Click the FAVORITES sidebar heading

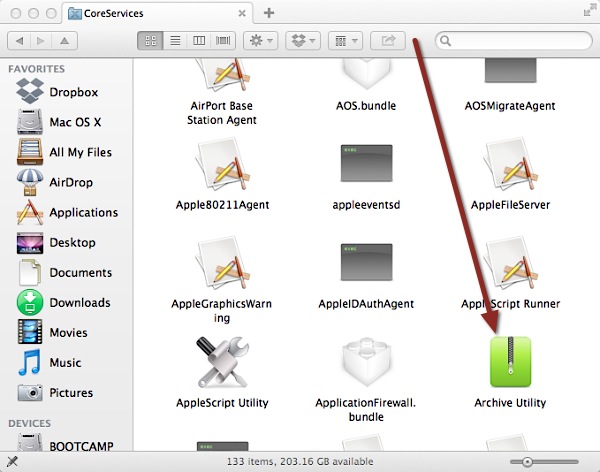[x=36, y=69]
